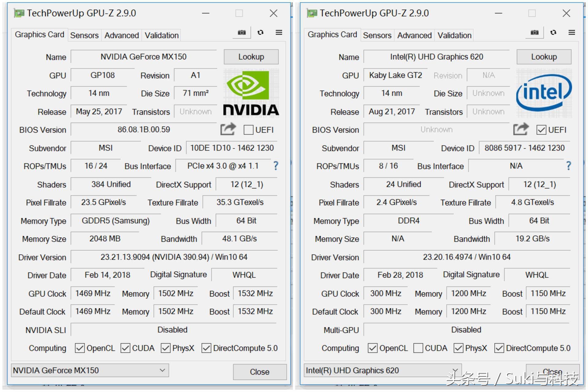Click NVIDIA driver version text field
Screen dimensions: 588x392
tap(174, 257)
